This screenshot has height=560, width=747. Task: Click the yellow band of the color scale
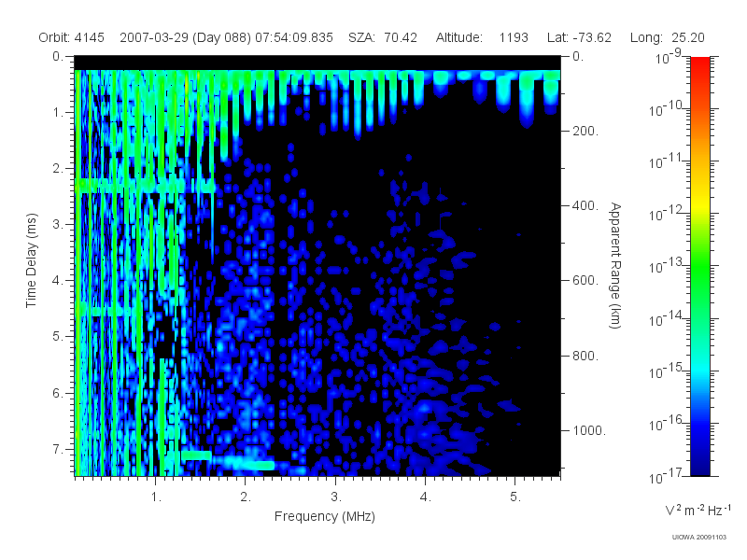click(x=700, y=203)
